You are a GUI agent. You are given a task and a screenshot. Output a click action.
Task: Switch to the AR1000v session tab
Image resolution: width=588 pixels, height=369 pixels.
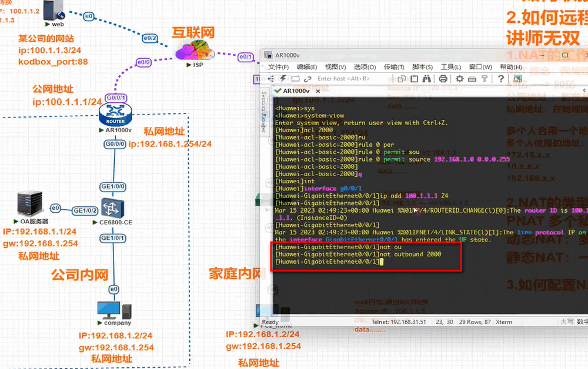[296, 91]
